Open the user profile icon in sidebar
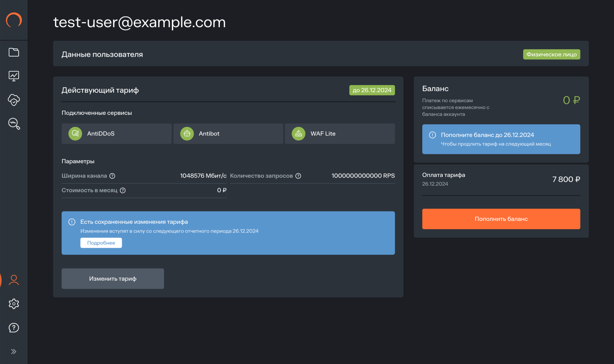Image resolution: width=614 pixels, height=364 pixels. click(14, 280)
